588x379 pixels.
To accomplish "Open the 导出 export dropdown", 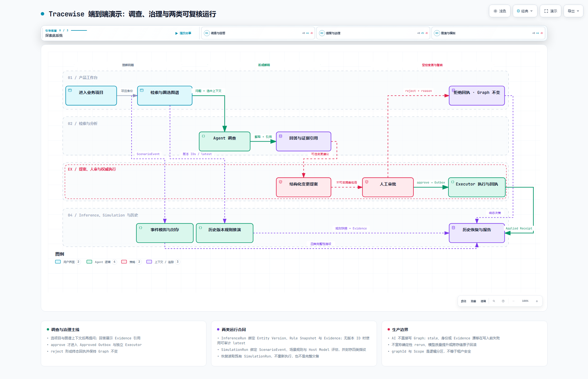I will (x=573, y=11).
